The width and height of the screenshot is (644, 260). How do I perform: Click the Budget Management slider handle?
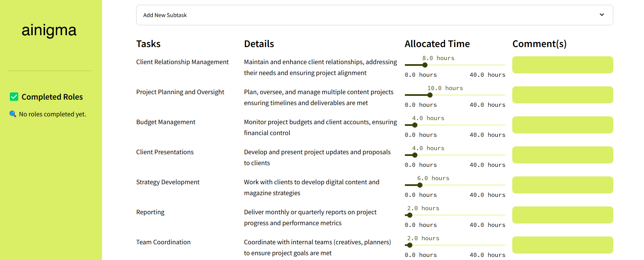pyautogui.click(x=415, y=125)
